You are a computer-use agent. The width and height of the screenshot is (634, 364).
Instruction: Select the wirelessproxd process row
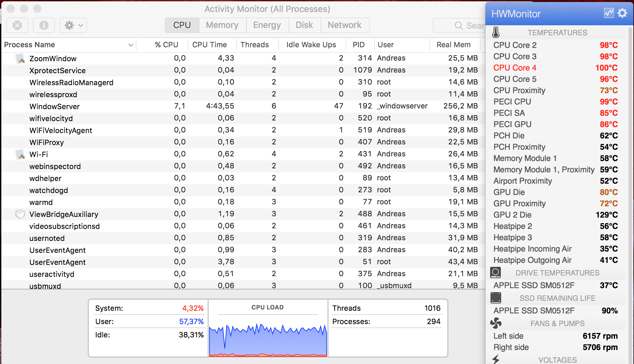tap(243, 94)
